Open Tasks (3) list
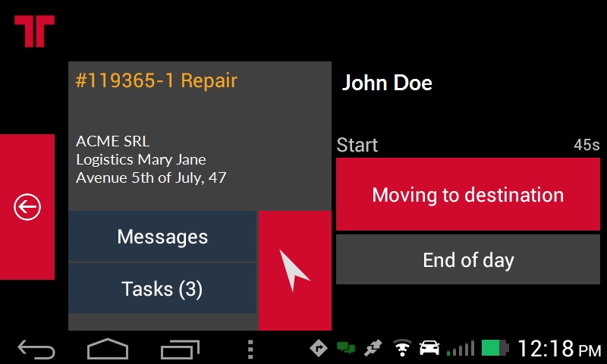Viewport: 607px width, 364px height. point(162,288)
